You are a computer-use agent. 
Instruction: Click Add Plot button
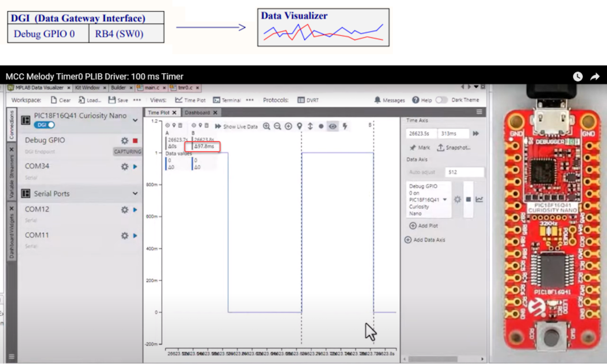coord(423,226)
